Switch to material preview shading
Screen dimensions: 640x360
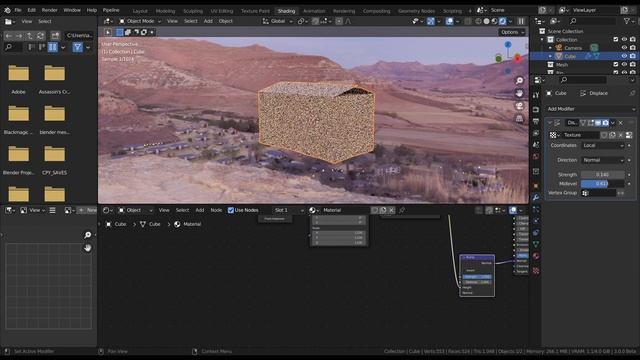point(494,21)
